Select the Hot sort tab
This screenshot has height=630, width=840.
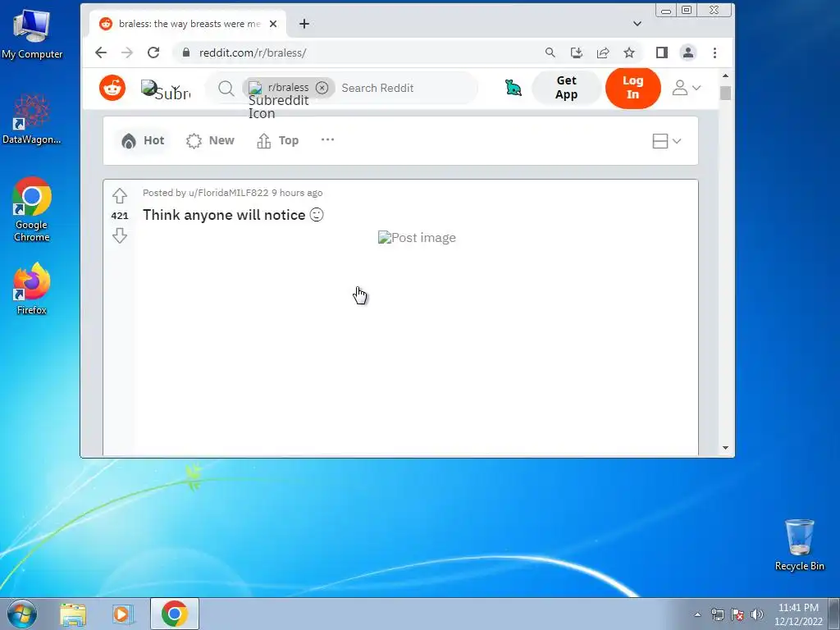pyautogui.click(x=143, y=140)
